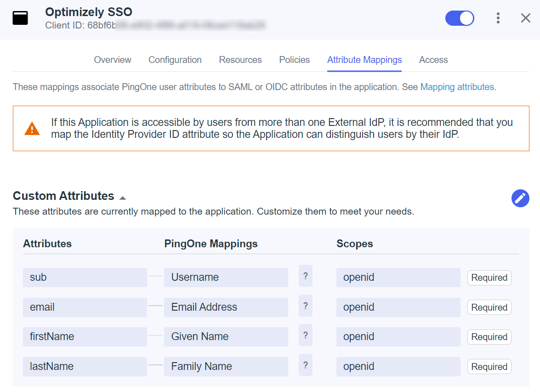540x392 pixels.
Task: Click the orange warning triangle icon
Action: coord(32,129)
